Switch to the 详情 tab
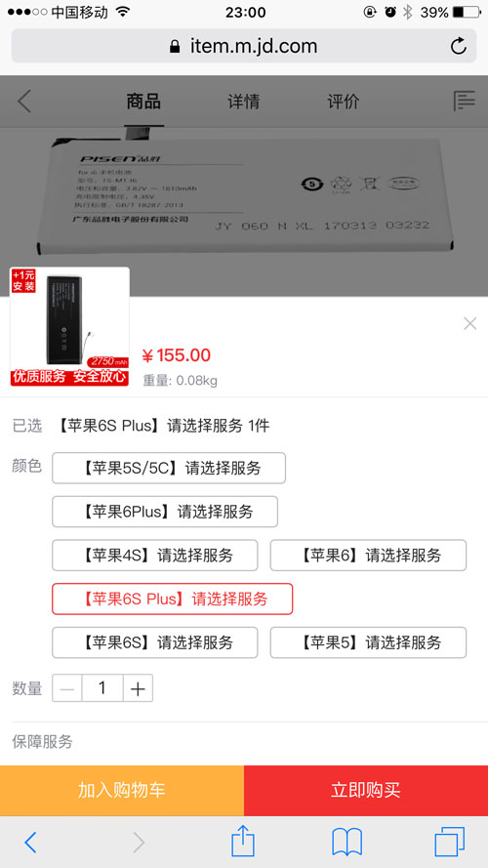The image size is (488, 868). pos(243,102)
